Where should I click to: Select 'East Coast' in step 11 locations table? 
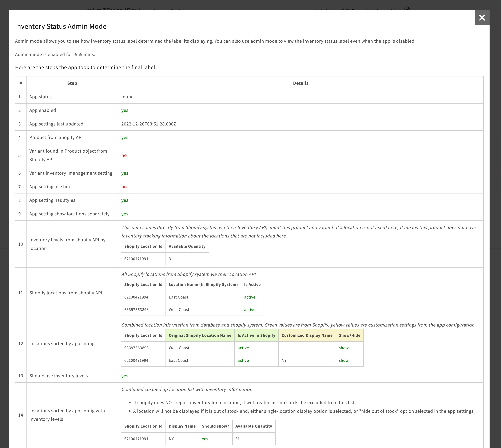(178, 297)
